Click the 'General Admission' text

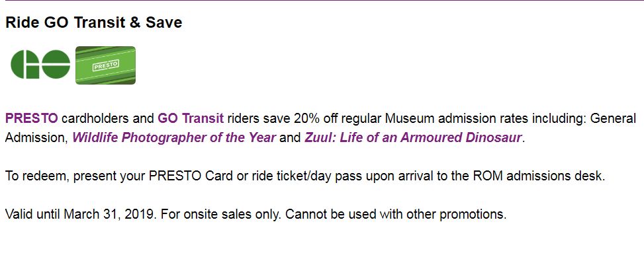320,128
